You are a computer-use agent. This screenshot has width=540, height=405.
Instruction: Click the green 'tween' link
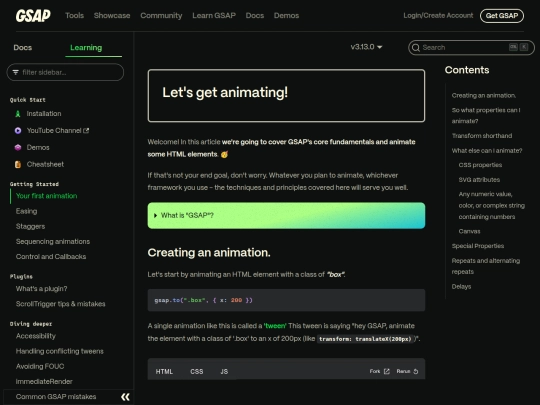275,326
